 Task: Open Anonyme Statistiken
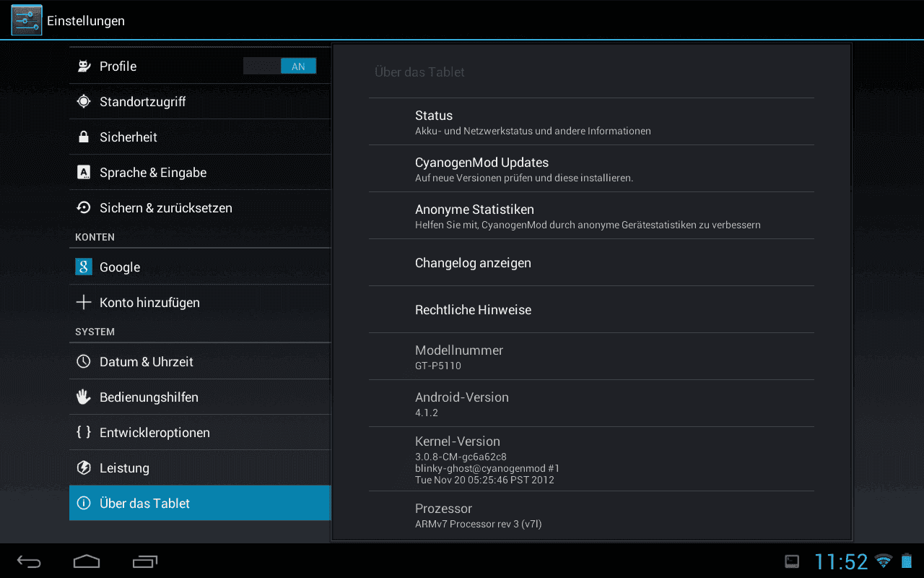coord(591,216)
